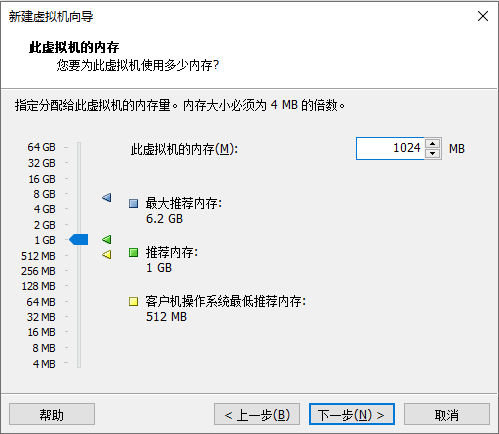This screenshot has height=434, width=499.
Task: Click the 32 MB scale label
Action: coord(41,317)
